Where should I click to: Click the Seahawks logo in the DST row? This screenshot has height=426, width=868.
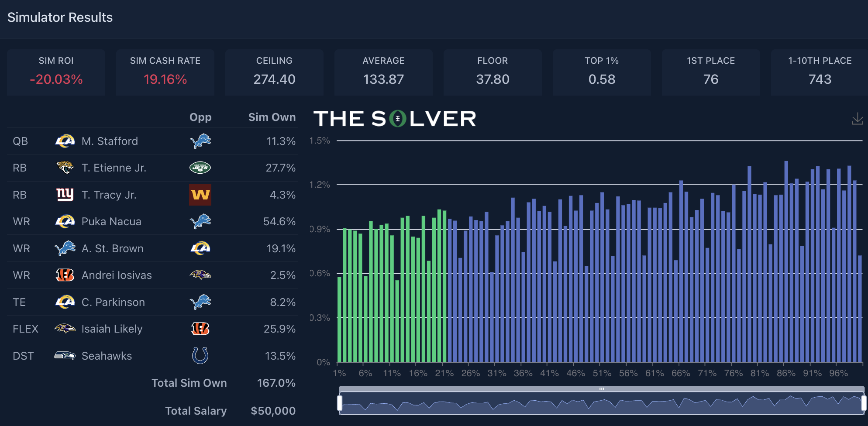point(65,356)
